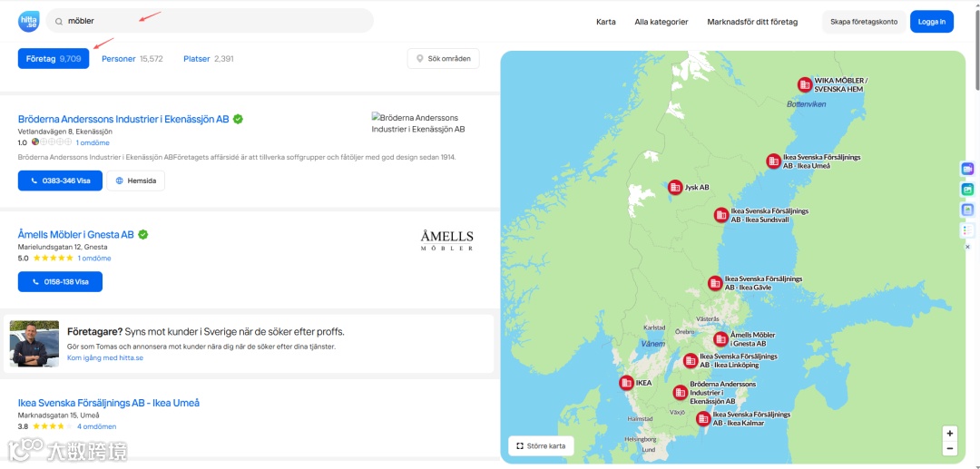The width and height of the screenshot is (980, 469).
Task: Click the image sidebar icon
Action: [x=967, y=190]
